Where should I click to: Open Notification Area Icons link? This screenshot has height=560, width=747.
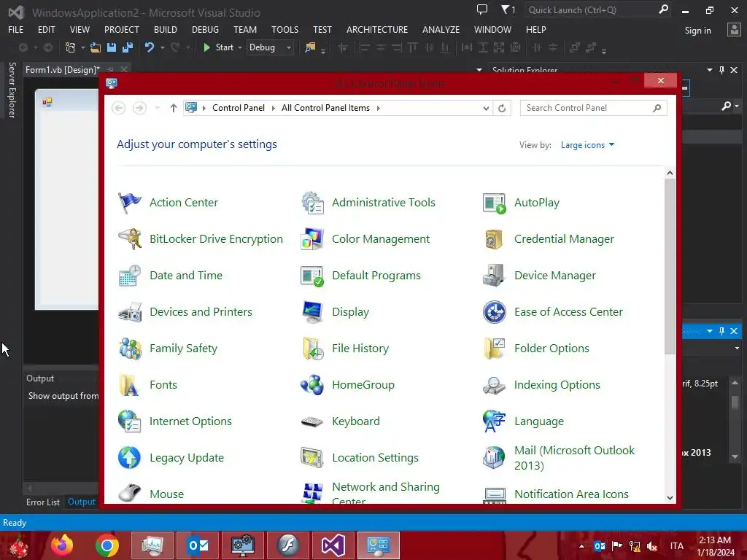pyautogui.click(x=570, y=494)
